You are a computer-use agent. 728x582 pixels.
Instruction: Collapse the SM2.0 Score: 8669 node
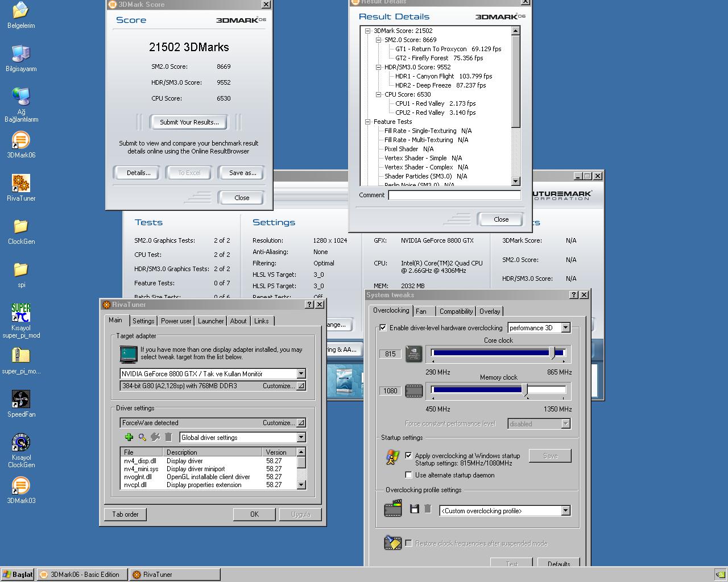tap(378, 40)
